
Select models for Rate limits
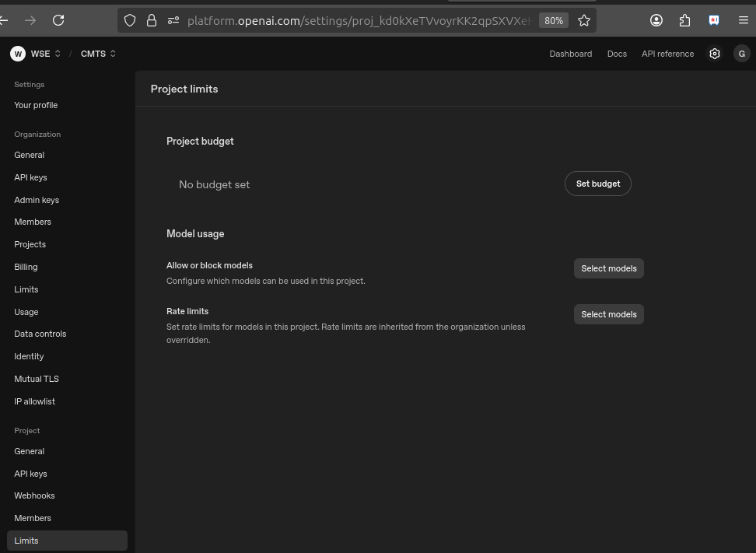(x=608, y=314)
